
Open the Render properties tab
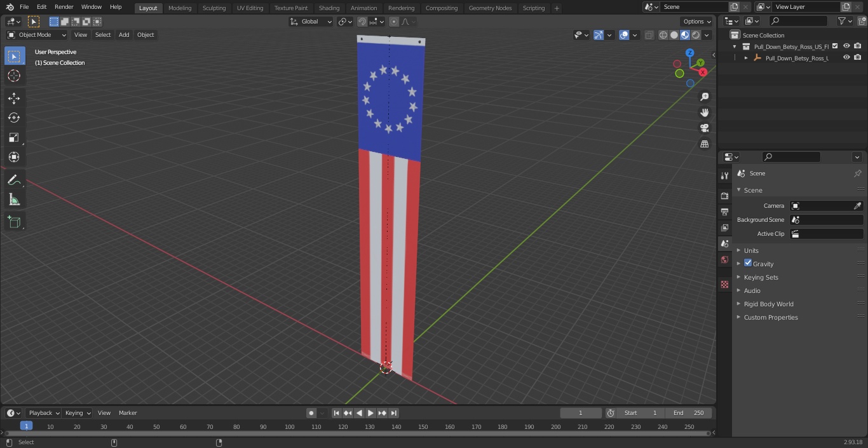click(x=724, y=196)
